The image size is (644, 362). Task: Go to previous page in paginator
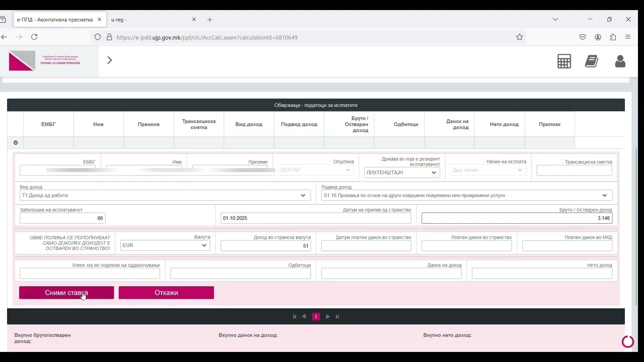pyautogui.click(x=304, y=317)
